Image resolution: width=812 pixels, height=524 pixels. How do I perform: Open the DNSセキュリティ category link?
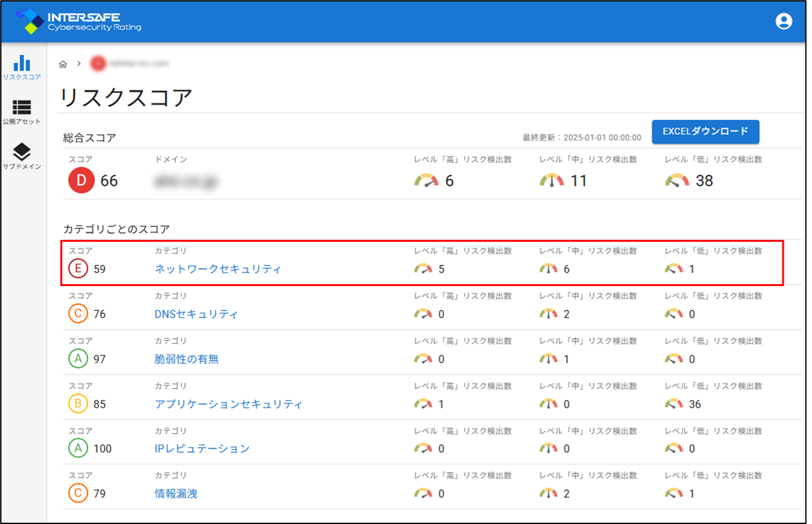coord(196,314)
